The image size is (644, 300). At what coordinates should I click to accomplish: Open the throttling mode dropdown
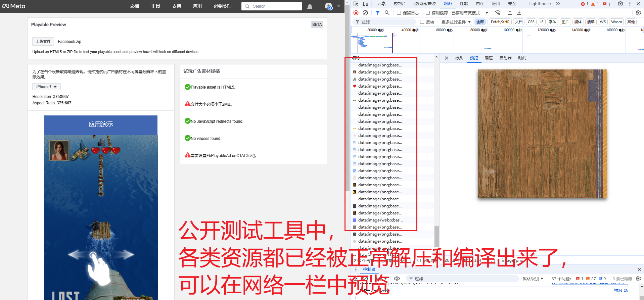point(470,13)
